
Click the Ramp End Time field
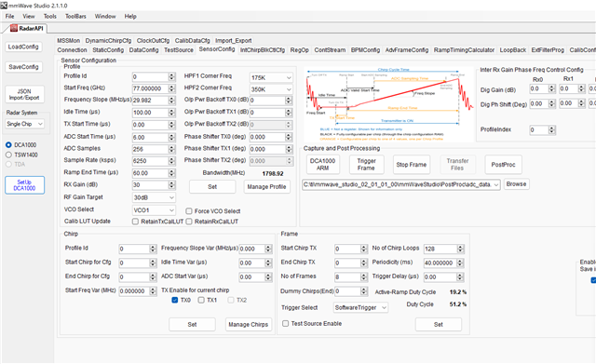coord(151,173)
